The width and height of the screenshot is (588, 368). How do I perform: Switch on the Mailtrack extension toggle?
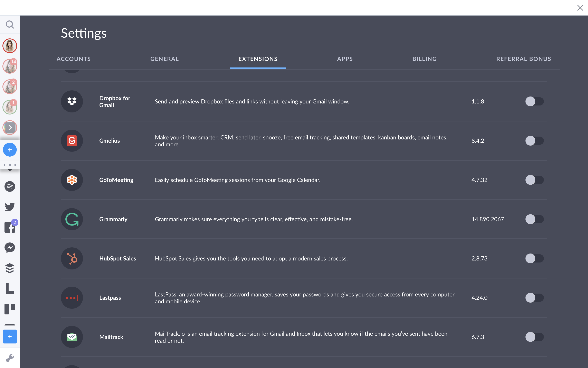pyautogui.click(x=534, y=337)
